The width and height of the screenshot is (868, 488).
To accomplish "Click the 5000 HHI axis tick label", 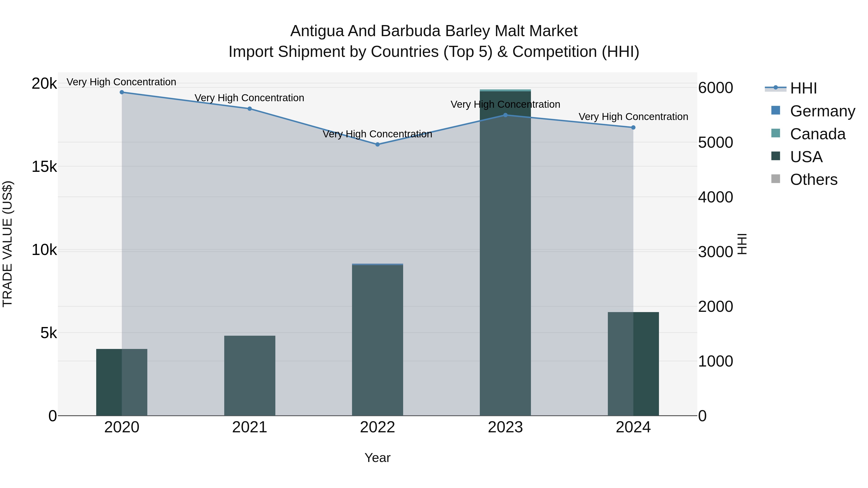I will tap(716, 142).
